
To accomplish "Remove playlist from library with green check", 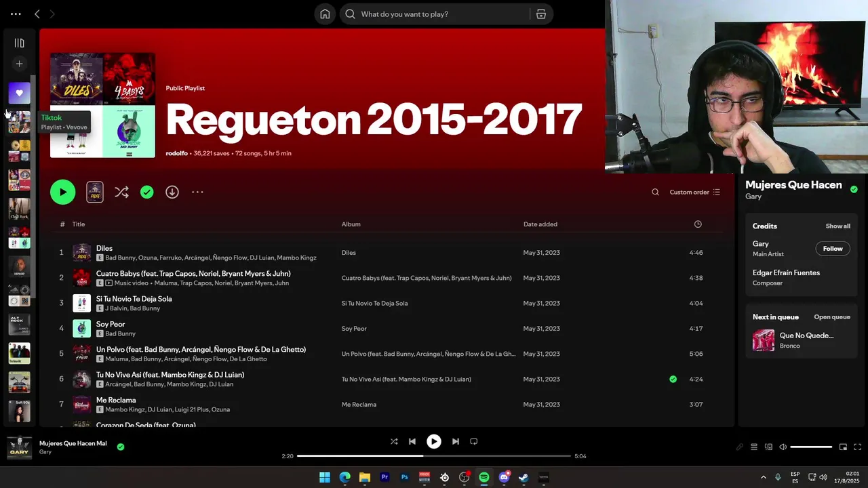I will click(x=146, y=192).
